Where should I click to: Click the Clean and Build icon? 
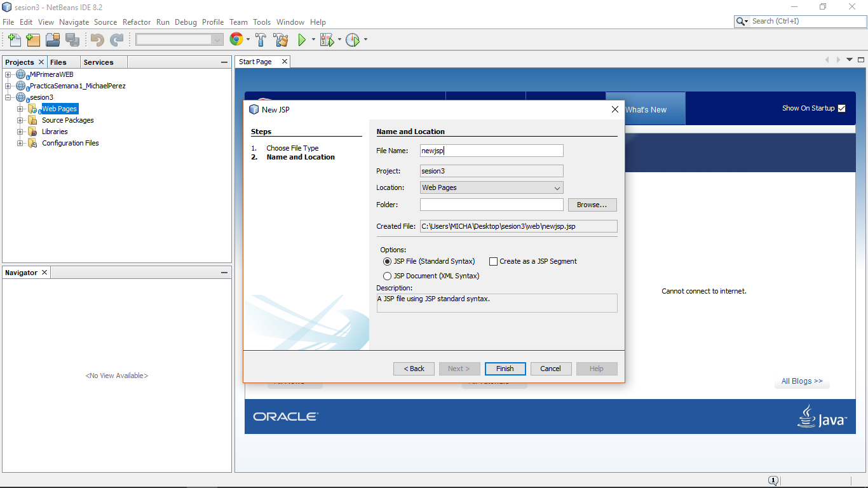tap(281, 40)
